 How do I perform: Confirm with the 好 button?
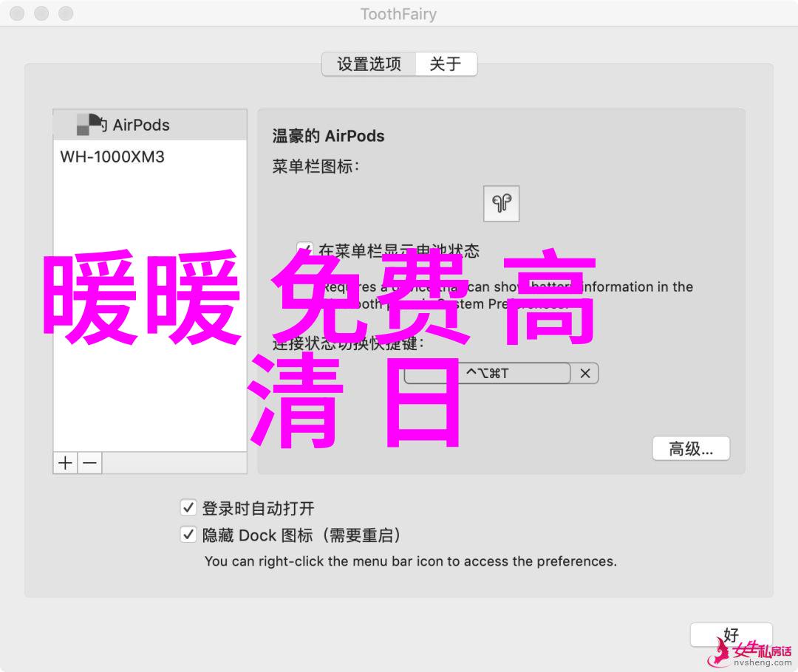click(731, 635)
